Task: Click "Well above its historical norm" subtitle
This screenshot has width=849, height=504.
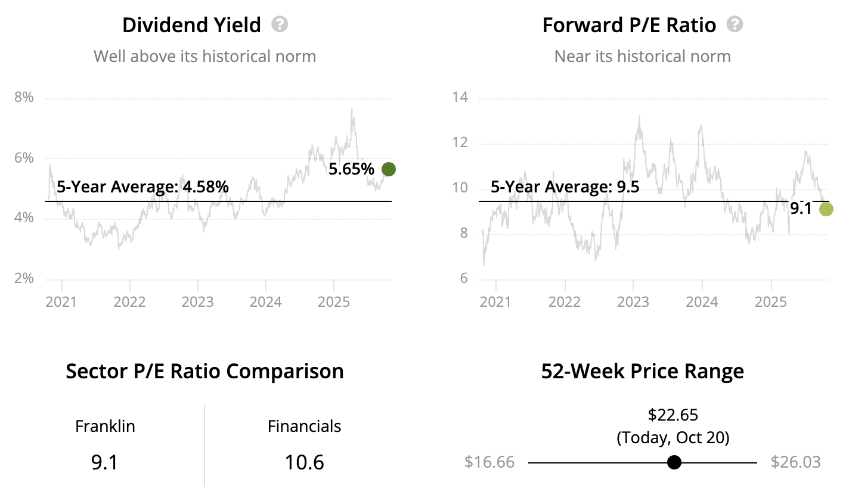Action: pos(204,57)
